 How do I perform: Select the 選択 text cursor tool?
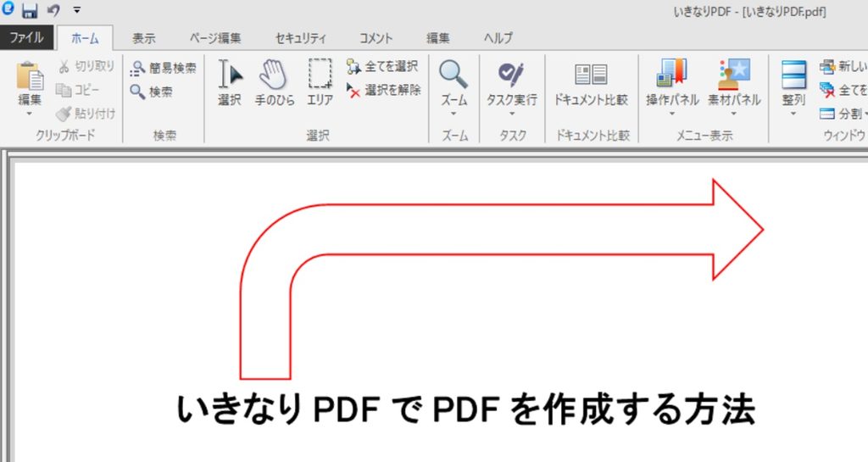(230, 83)
